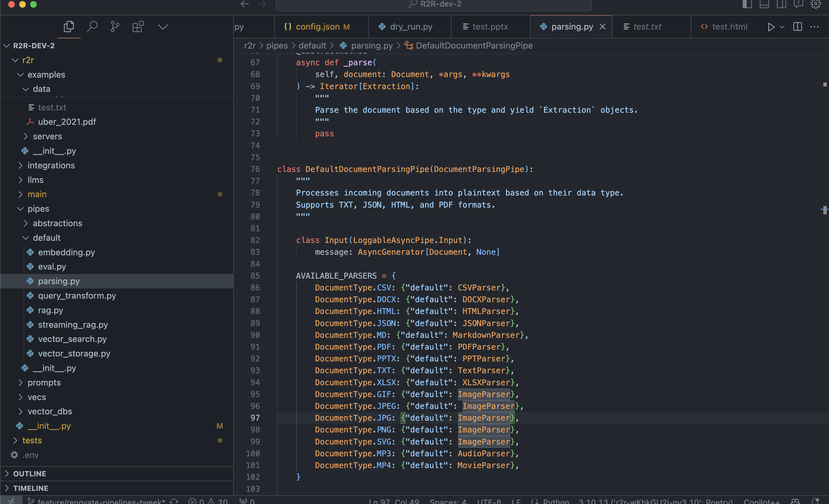The height and width of the screenshot is (504, 829).
Task: Click DefaultDocumentParsingPipe in the breadcrumb
Action: point(474,46)
